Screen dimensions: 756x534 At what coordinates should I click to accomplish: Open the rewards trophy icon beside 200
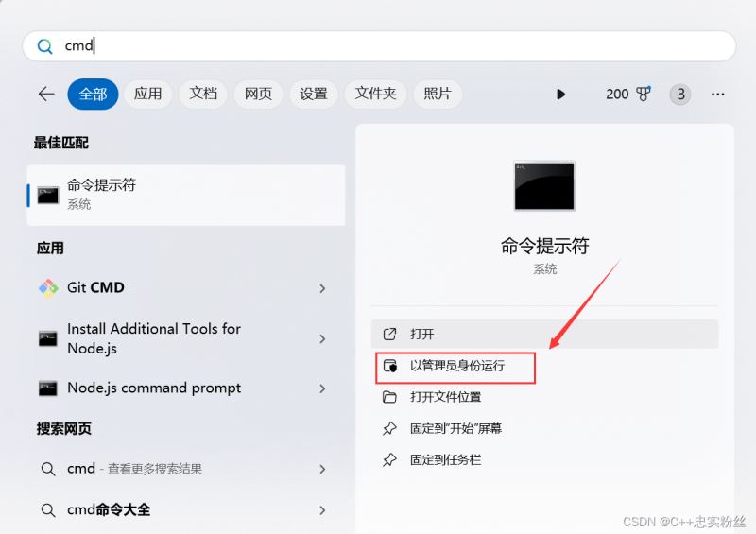[x=644, y=94]
